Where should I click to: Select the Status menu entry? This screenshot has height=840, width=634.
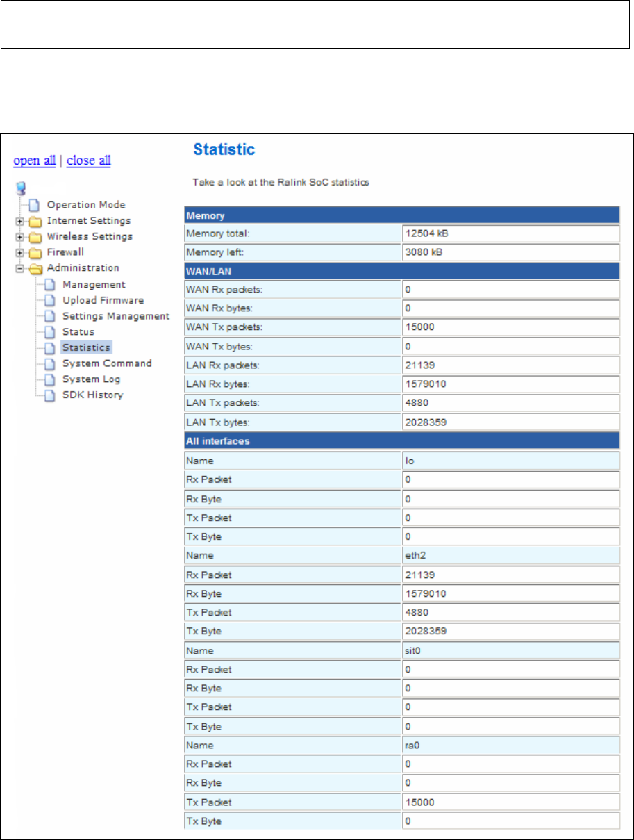[78, 331]
